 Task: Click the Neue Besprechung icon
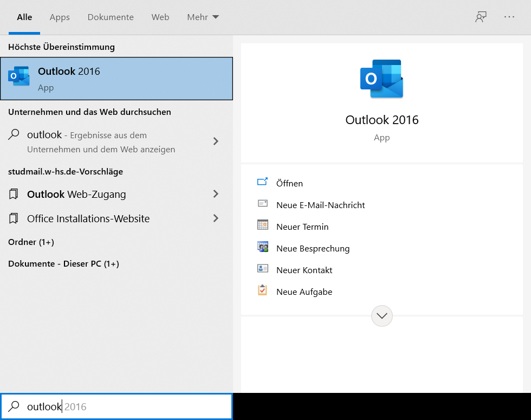click(x=263, y=248)
